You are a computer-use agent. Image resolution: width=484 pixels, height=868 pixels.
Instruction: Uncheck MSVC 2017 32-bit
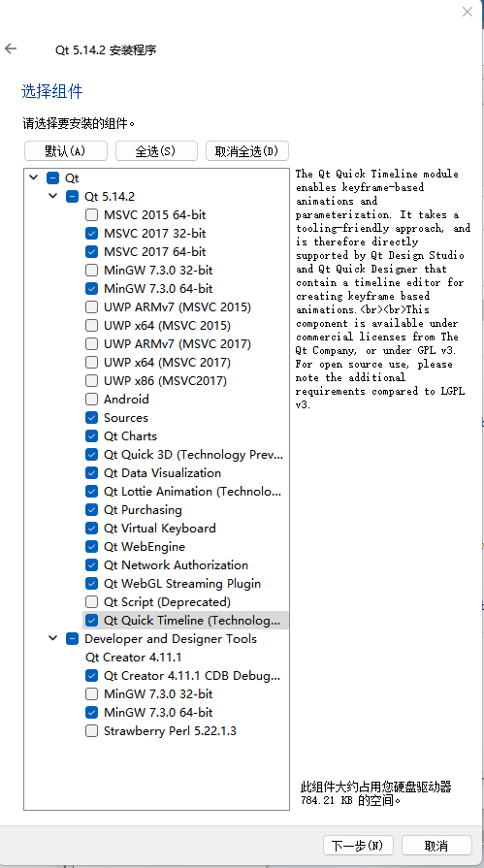tap(91, 233)
